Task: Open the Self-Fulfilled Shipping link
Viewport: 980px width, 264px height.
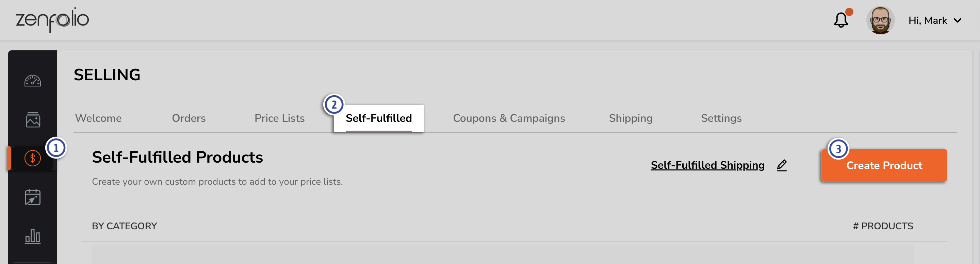Action: 708,165
